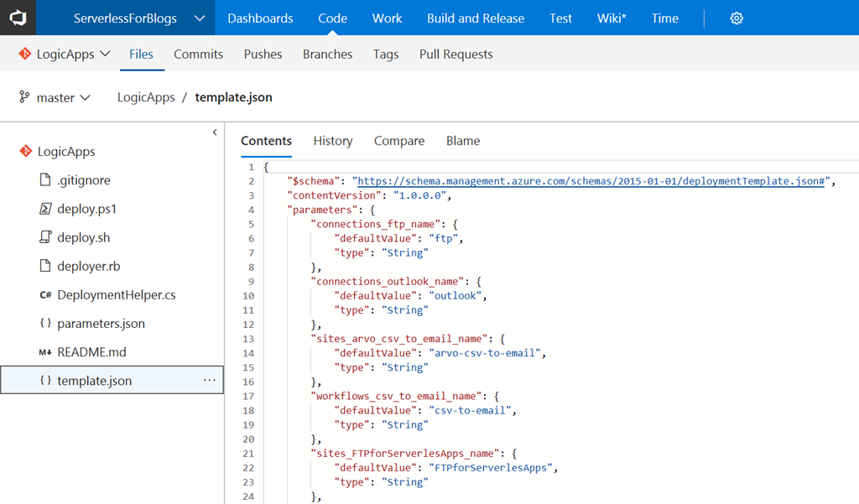Collapse the file tree side panel
Screen dimensions: 859x504
(215, 132)
